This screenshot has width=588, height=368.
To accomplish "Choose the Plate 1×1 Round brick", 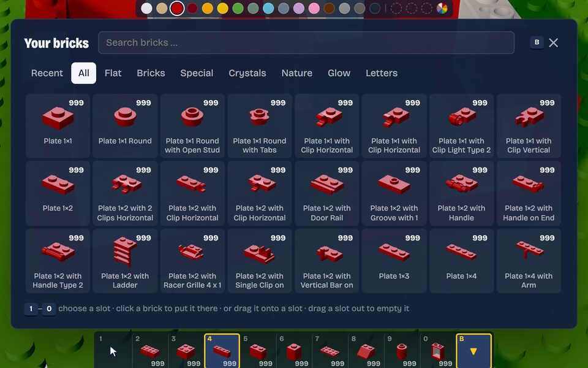I will pos(125,126).
